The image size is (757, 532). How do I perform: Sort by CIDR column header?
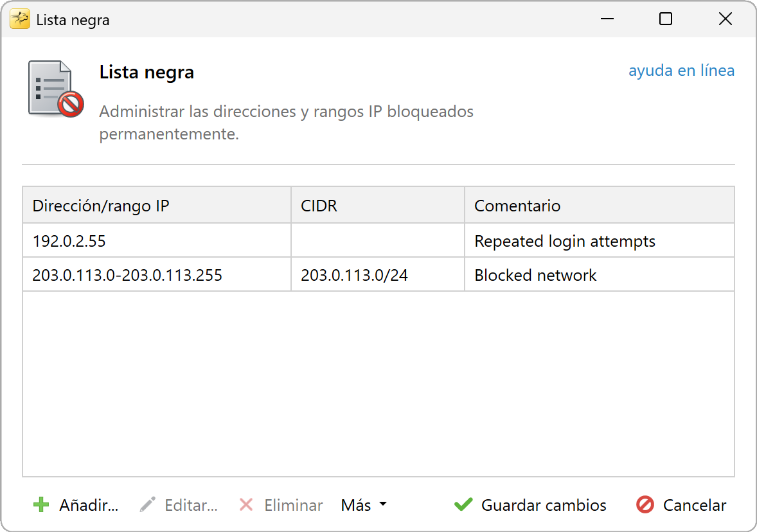coord(377,205)
